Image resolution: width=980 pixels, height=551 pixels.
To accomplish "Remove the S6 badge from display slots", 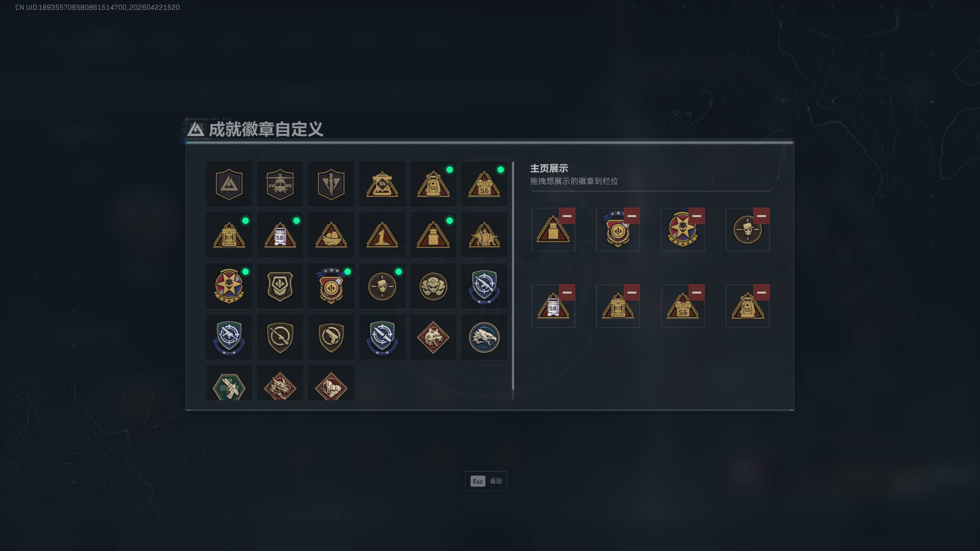I will 696,292.
